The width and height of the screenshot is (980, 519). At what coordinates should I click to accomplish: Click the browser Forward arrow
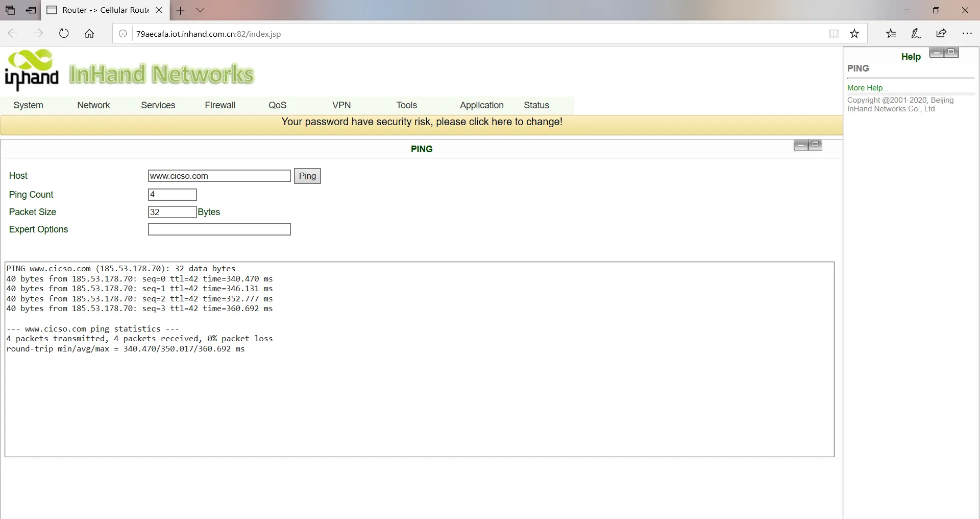(38, 34)
